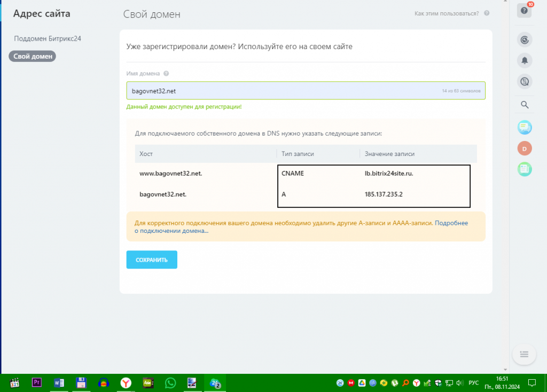The height and width of the screenshot is (392, 547).
Task: Click the red M Mega tray icon
Action: pos(351,383)
